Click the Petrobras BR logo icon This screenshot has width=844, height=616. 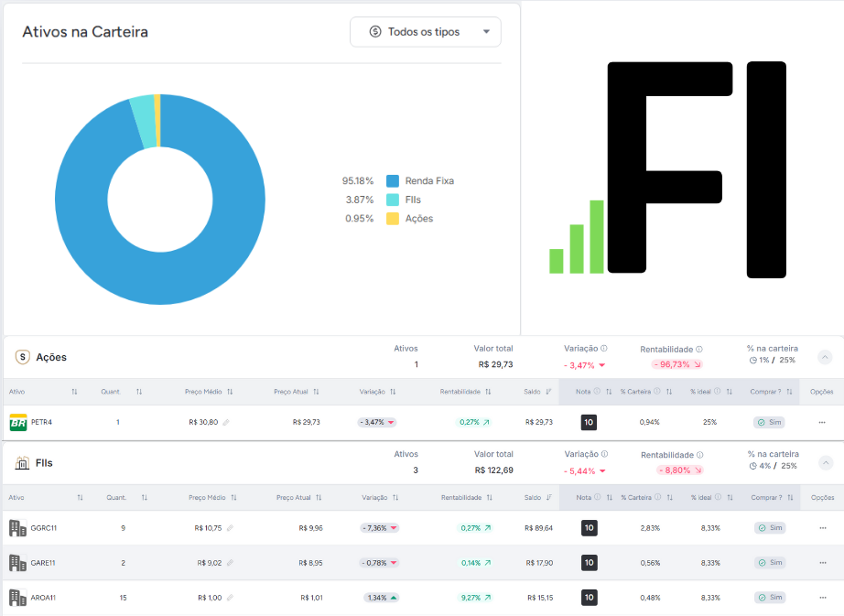click(18, 422)
